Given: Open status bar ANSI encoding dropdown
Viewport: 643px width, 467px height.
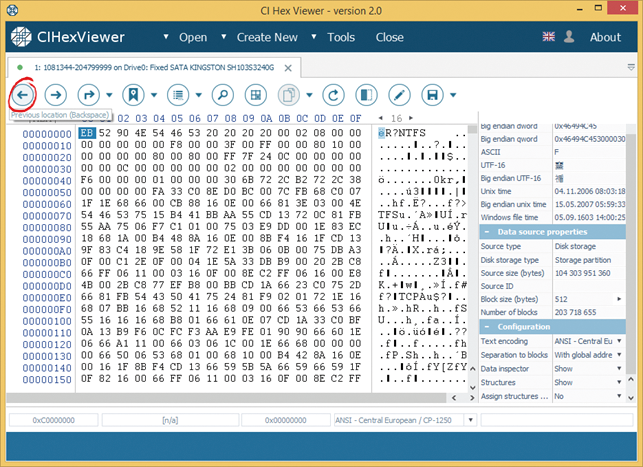Looking at the screenshot, I should pos(471,420).
